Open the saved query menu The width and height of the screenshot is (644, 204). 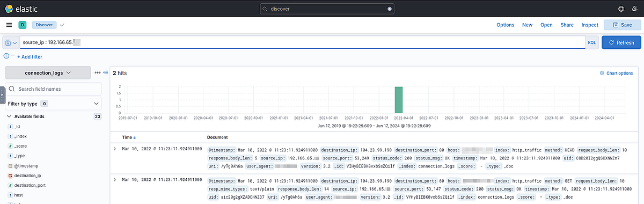[x=11, y=43]
